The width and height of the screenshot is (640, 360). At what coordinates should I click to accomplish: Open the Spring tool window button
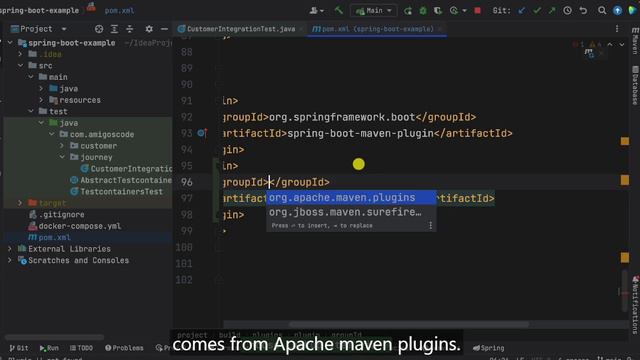point(489,348)
